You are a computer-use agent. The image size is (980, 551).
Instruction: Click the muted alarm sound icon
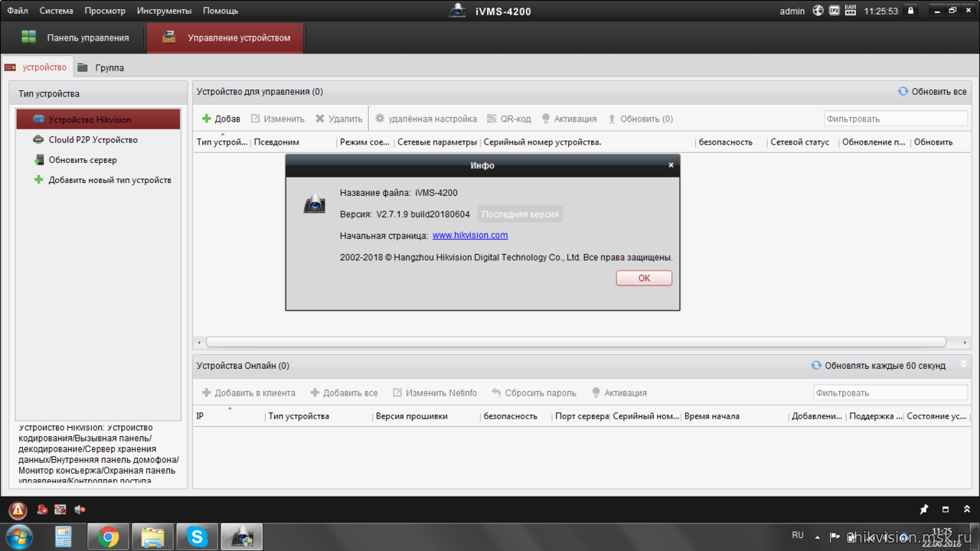pyautogui.click(x=80, y=510)
